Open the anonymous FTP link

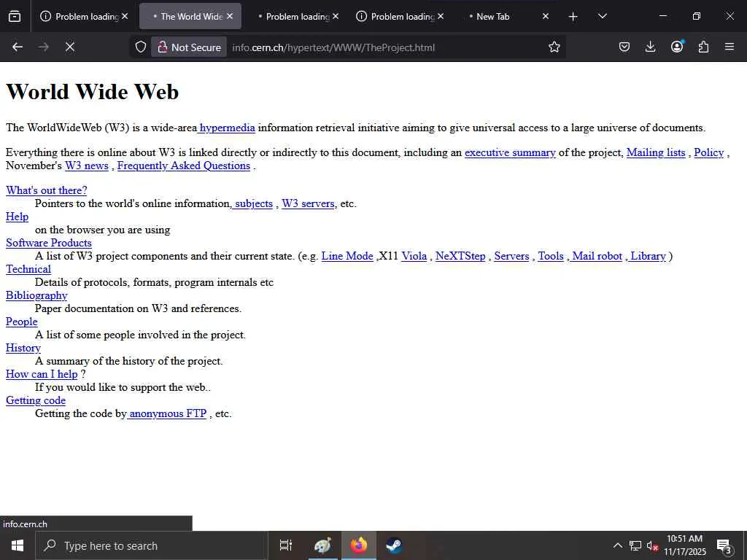point(167,413)
